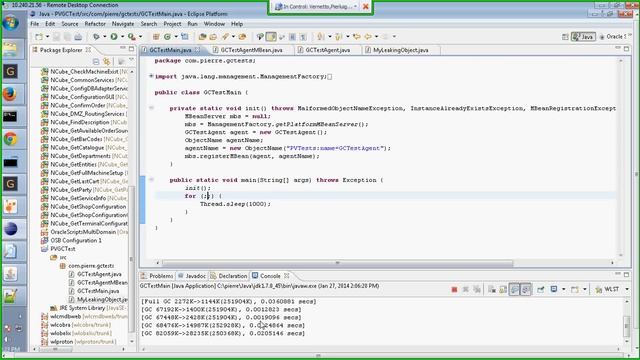Launch the program with green Run icon
The height and width of the screenshot is (360, 640).
[x=114, y=37]
